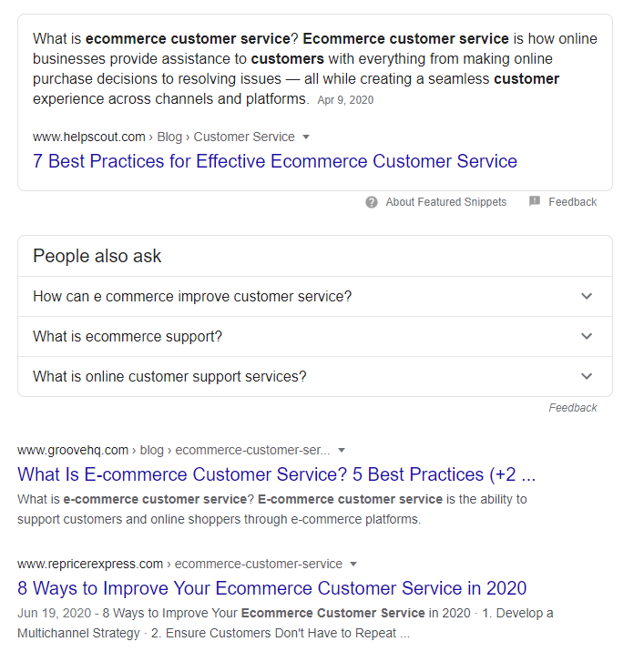Viewport: 644px width, 662px height.
Task: Select the "How can e commerce improve customer service?" question text
Action: pos(192,296)
